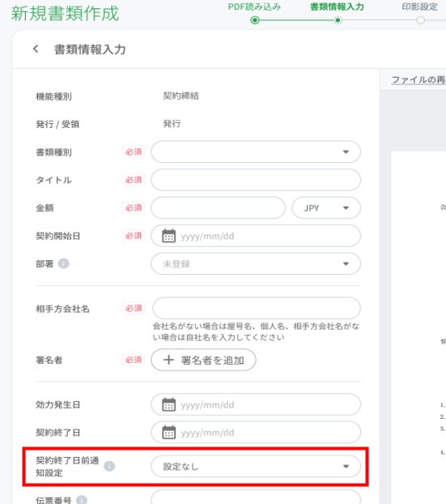446x504 pixels.
Task: Focus the 効力発生日 date field
Action: 256,404
